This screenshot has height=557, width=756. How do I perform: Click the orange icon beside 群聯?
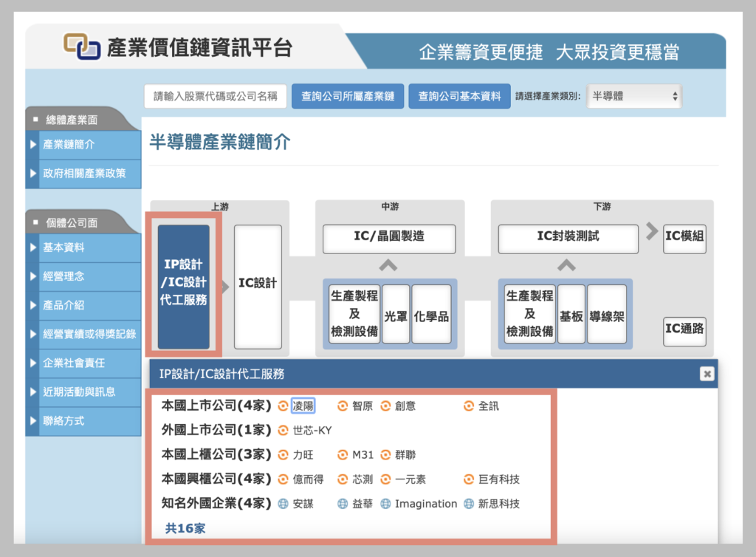click(385, 455)
